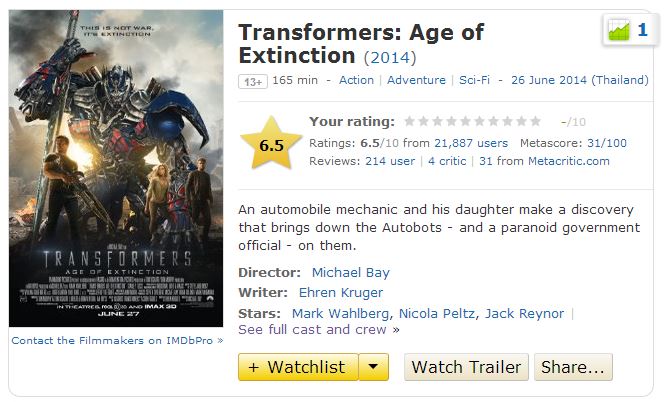Browse the Sci-Fi genre

click(480, 80)
